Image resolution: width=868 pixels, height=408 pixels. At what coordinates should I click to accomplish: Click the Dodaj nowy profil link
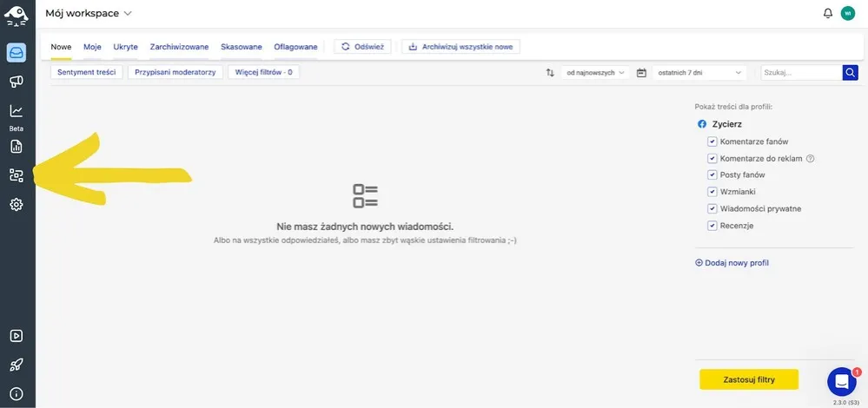click(x=732, y=263)
